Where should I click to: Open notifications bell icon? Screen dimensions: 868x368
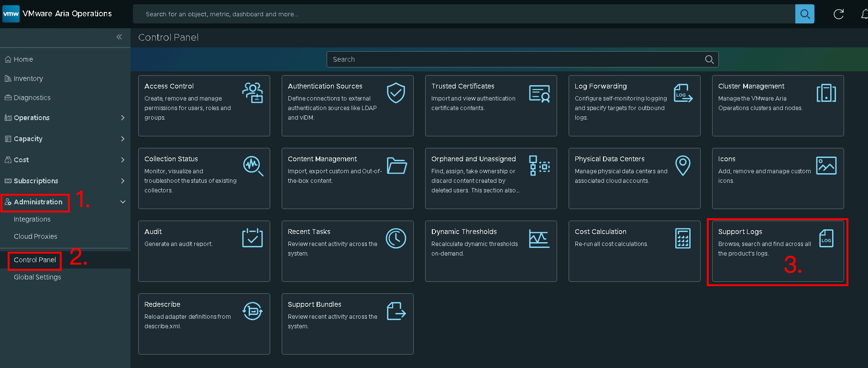(864, 14)
